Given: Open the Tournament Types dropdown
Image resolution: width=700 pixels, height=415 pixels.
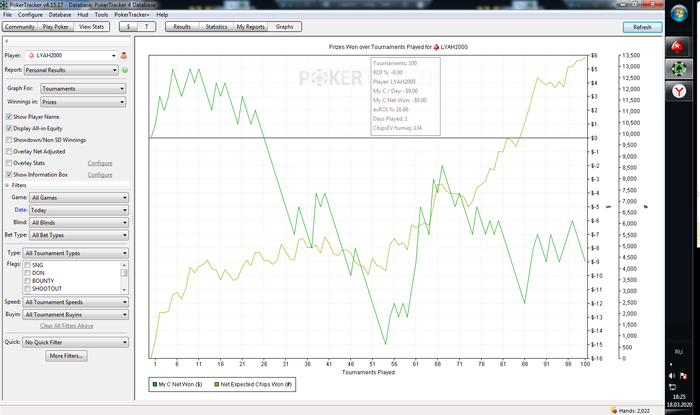Looking at the screenshot, I should (x=76, y=253).
